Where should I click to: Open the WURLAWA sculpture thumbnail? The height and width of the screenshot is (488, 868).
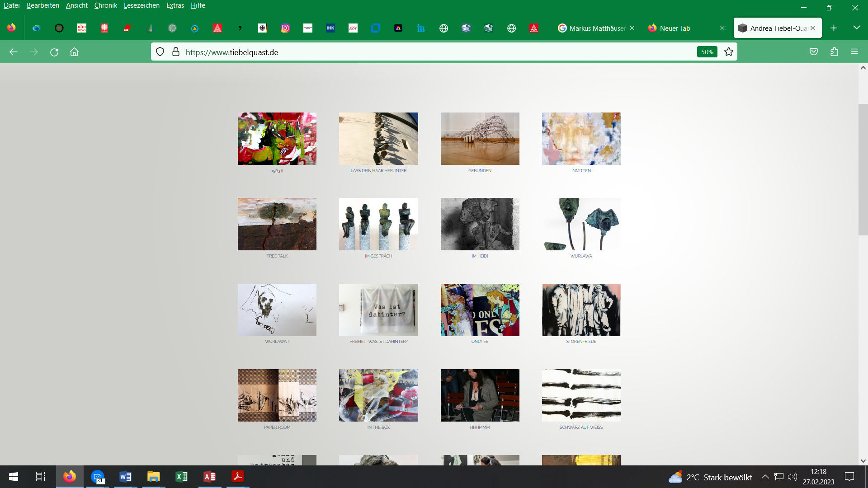point(581,224)
